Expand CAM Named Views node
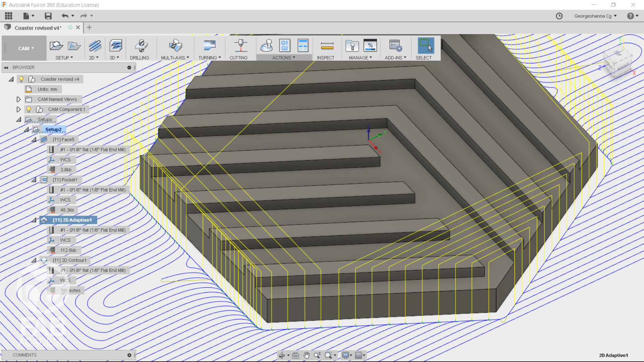The image size is (644, 362). [x=18, y=99]
